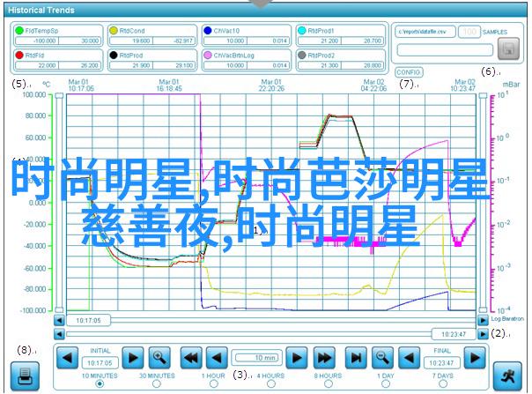532x394 pixels.
Task: Click the left vertical range slider top handle
Action: coord(59,96)
